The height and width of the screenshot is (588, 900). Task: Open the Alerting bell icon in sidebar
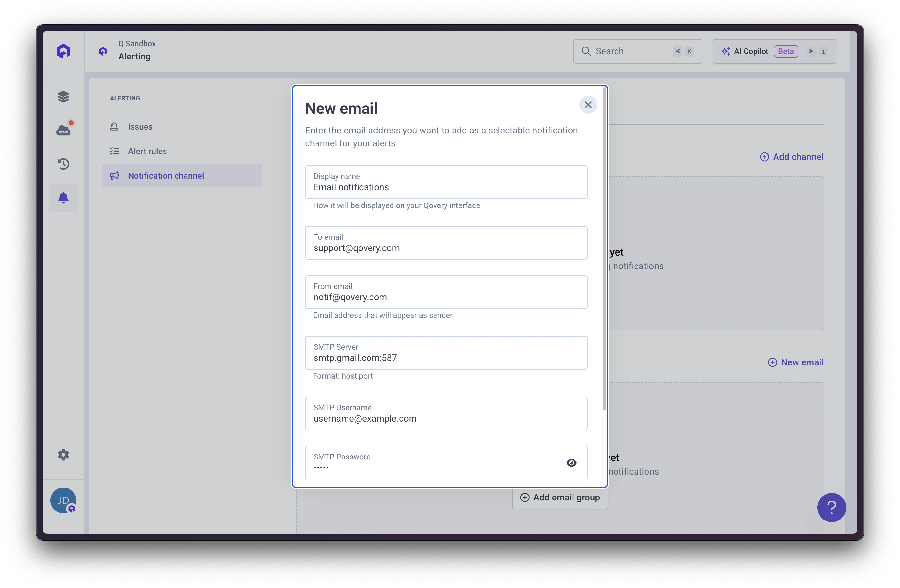[x=63, y=197]
